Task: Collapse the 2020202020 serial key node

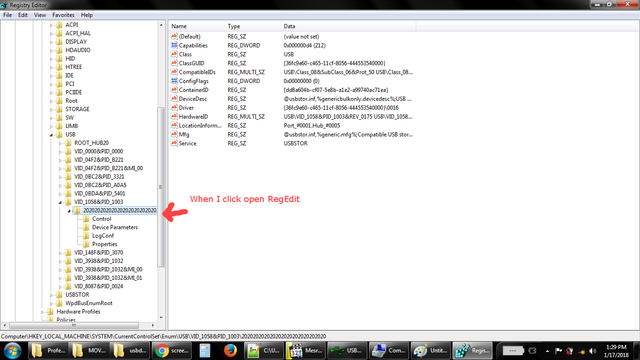Action: pyautogui.click(x=69, y=211)
